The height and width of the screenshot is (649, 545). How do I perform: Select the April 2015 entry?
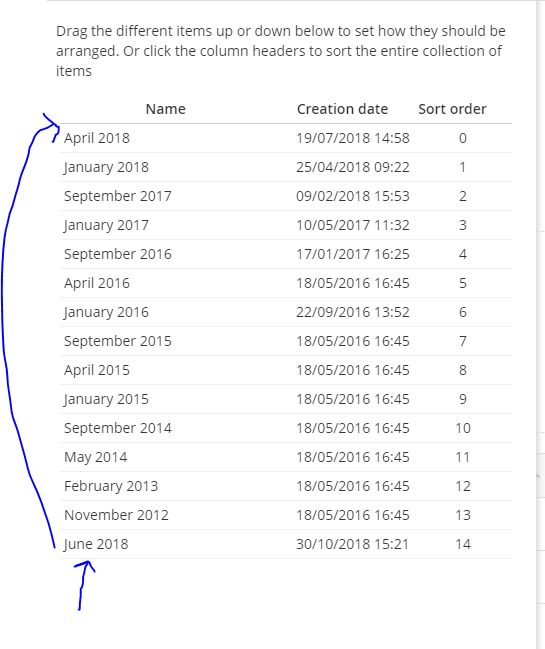tap(286, 370)
